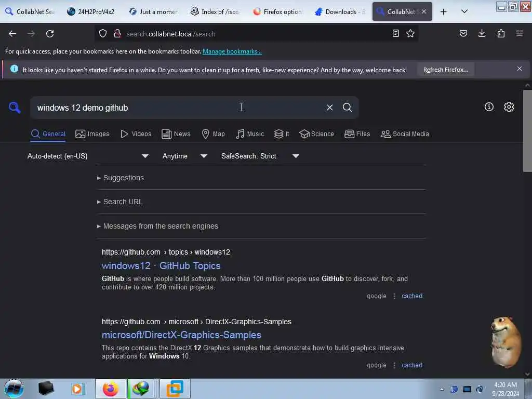532x399 pixels.
Task: Click the Windows Start orb
Action: pyautogui.click(x=14, y=389)
